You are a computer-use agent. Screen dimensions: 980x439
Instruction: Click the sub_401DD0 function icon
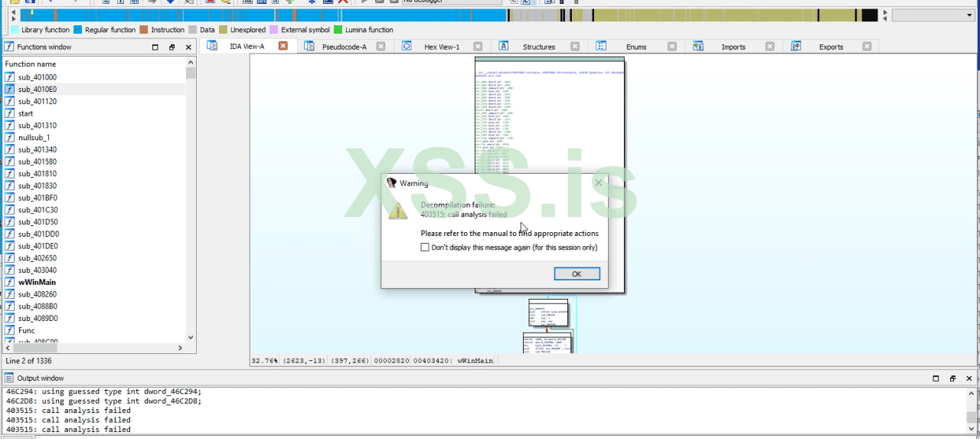click(10, 234)
